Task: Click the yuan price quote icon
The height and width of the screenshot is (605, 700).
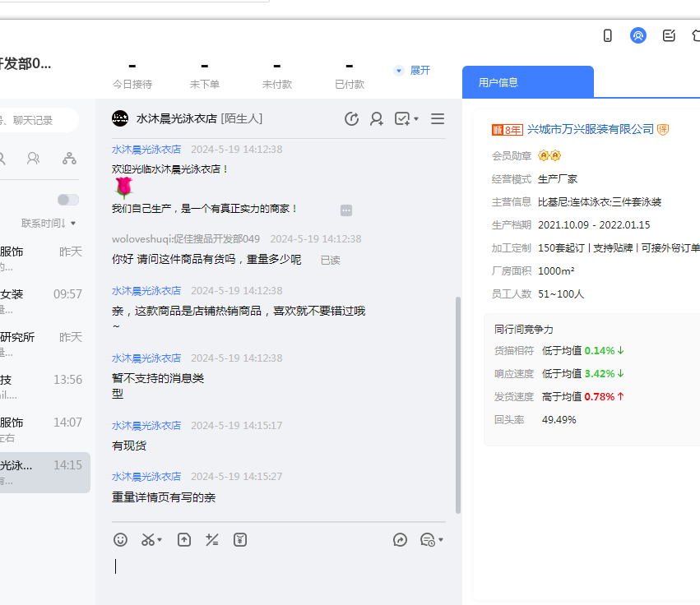Action: click(x=240, y=540)
